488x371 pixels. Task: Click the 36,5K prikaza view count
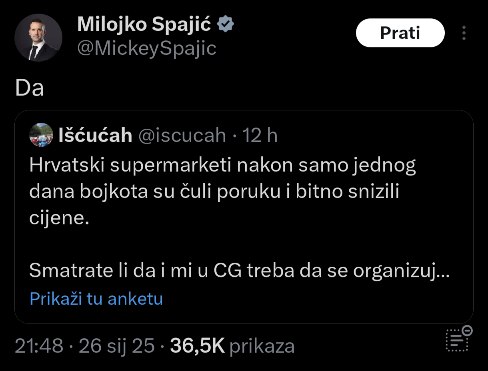(233, 346)
